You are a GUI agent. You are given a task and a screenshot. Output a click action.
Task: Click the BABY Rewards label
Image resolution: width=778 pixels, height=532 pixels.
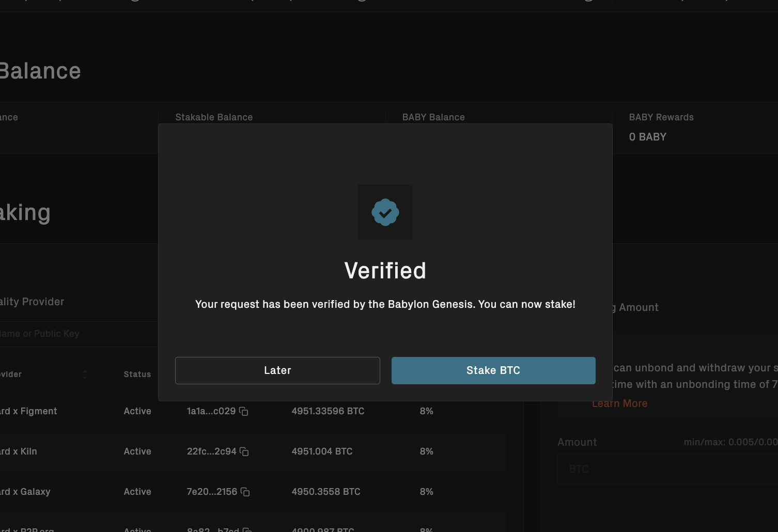(661, 117)
